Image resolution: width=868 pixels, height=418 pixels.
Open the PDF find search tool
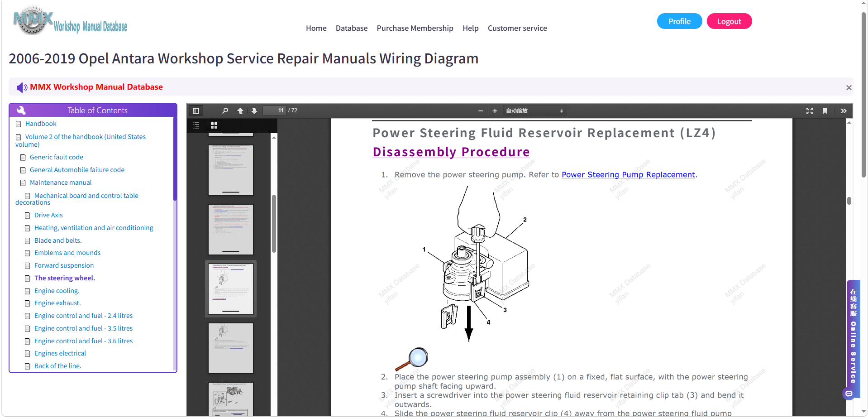(225, 111)
